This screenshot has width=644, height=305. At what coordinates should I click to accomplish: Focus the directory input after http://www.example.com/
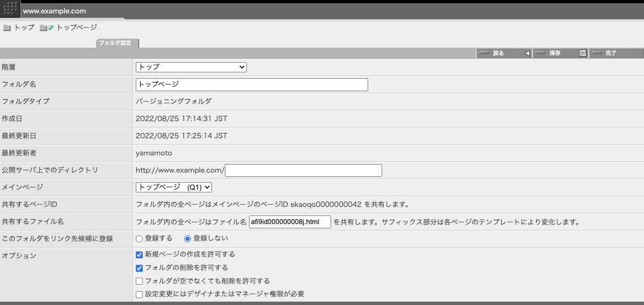[303, 170]
